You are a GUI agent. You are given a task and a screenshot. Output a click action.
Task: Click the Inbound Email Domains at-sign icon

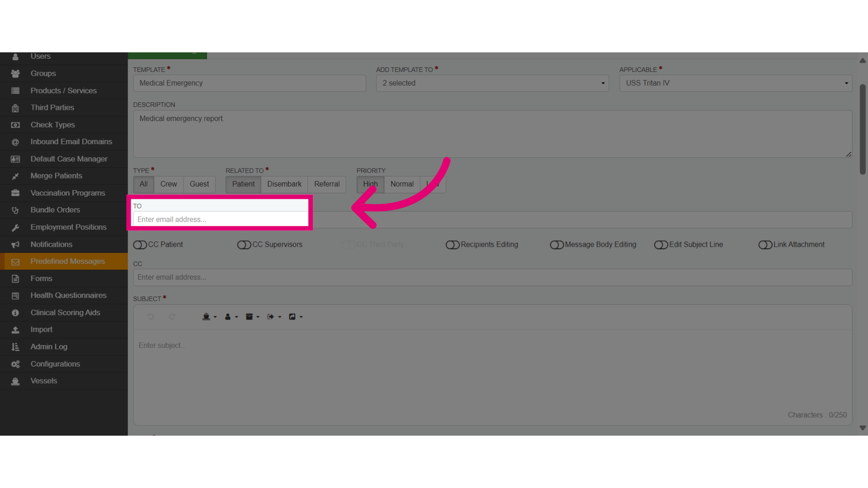15,142
